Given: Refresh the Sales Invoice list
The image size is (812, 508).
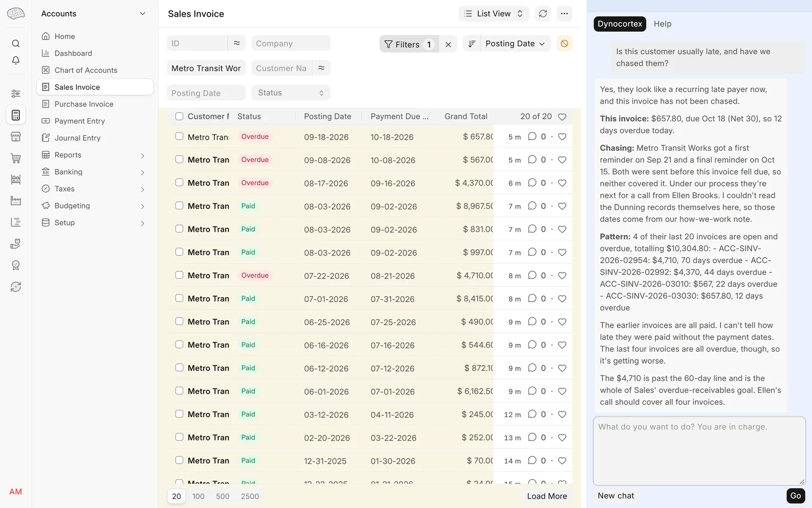Looking at the screenshot, I should (543, 14).
